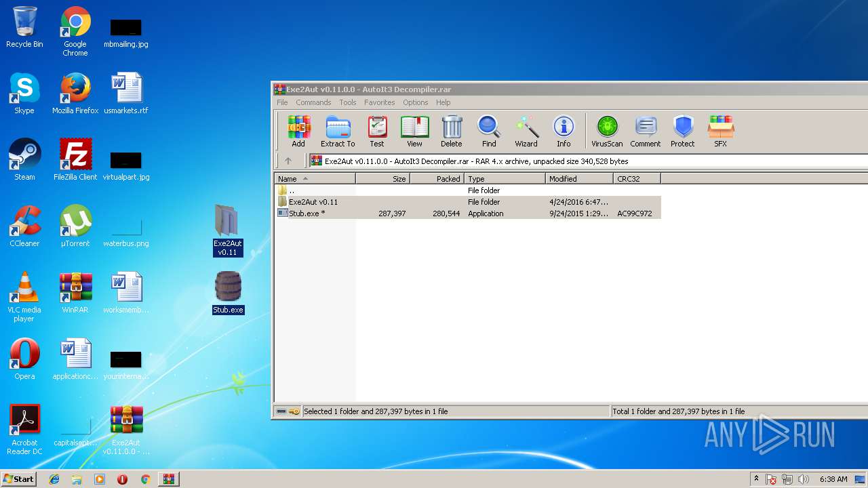The width and height of the screenshot is (868, 488).
Task: Create SFX archive via SFX icon
Action: tap(720, 131)
